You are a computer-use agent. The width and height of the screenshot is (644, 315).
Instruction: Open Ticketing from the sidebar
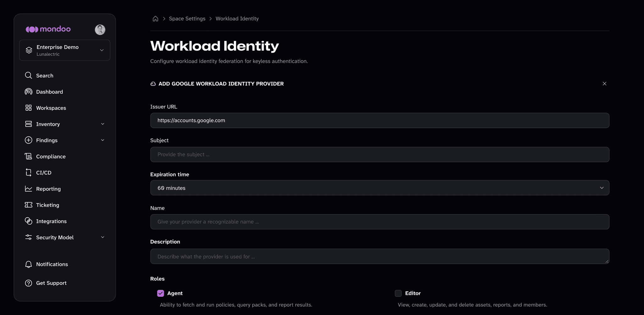pos(47,205)
